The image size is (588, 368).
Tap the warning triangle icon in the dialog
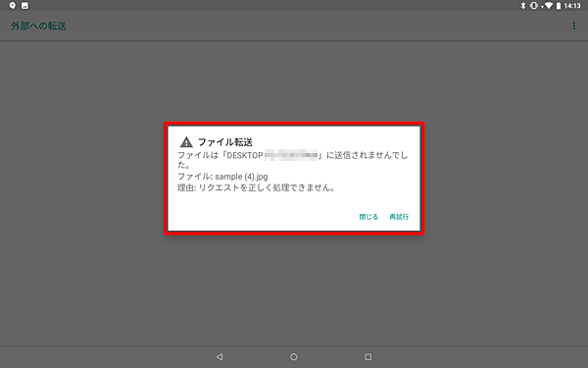186,142
